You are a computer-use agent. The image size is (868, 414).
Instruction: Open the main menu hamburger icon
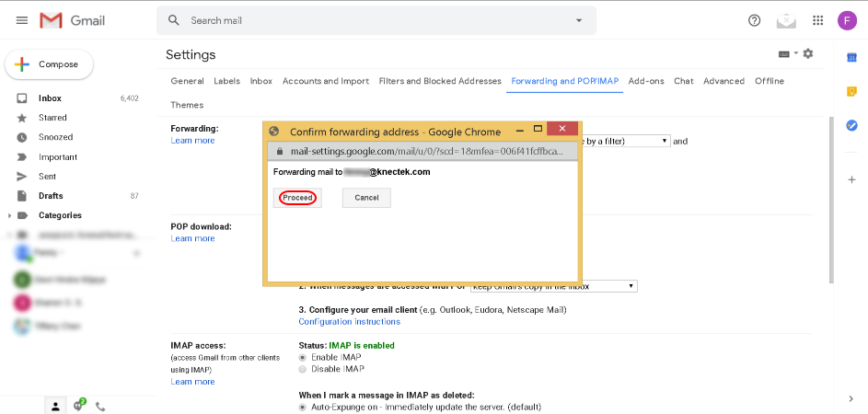click(x=22, y=20)
